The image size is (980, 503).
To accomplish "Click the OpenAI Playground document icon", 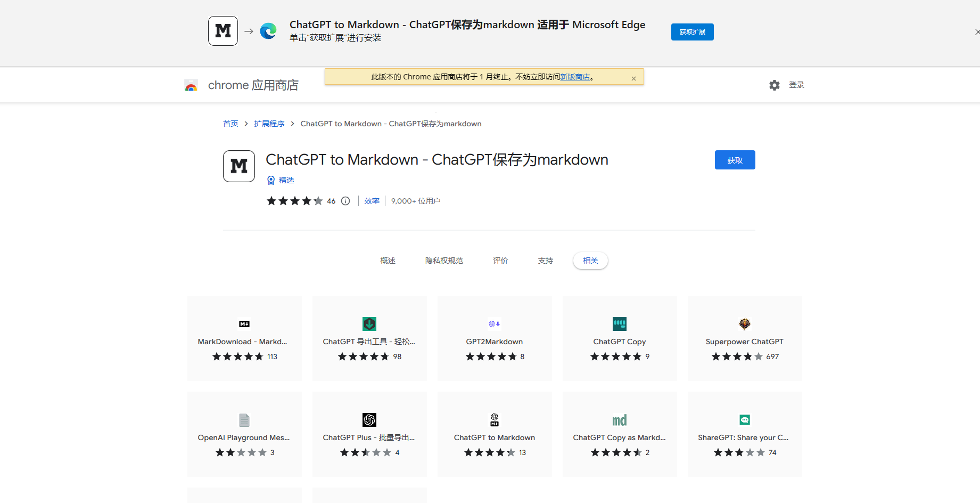I will [x=244, y=420].
